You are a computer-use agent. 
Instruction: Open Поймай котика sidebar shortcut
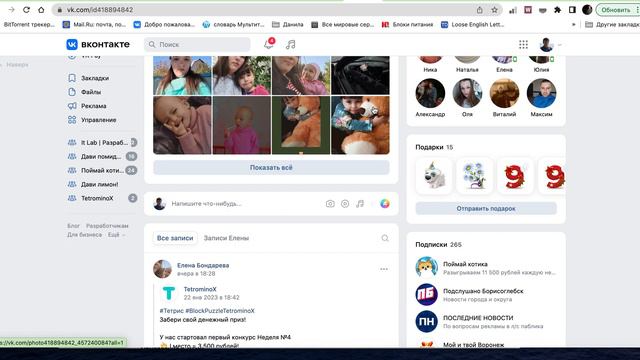coord(102,170)
